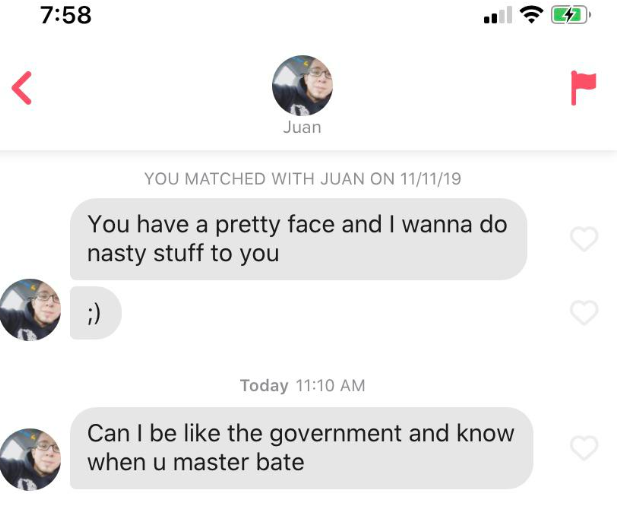Select the 'Can I be like the government' bubble
This screenshot has height=515, width=618.
(302, 448)
